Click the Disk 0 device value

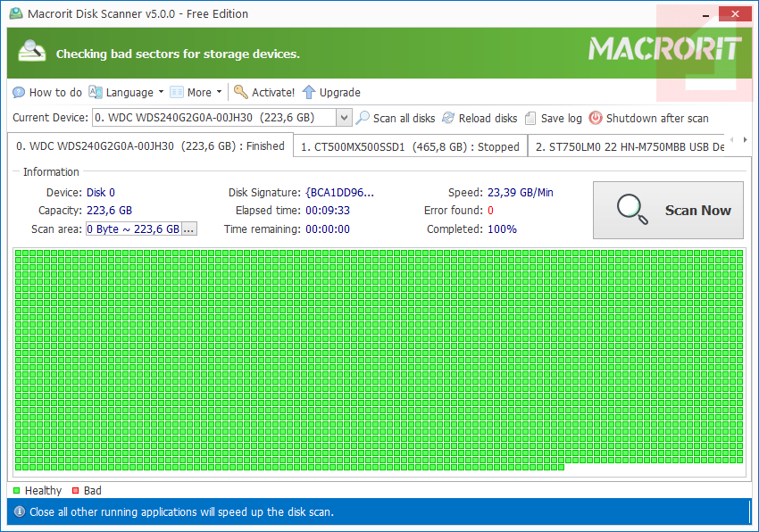101,193
